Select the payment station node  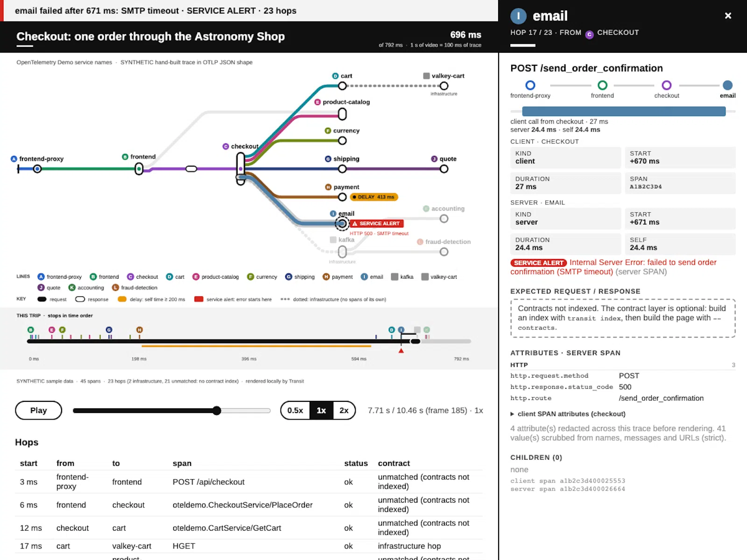[x=342, y=197]
